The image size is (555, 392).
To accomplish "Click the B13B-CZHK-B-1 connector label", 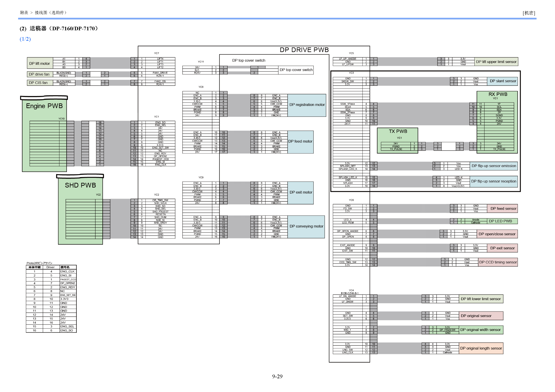I will [x=349, y=293].
